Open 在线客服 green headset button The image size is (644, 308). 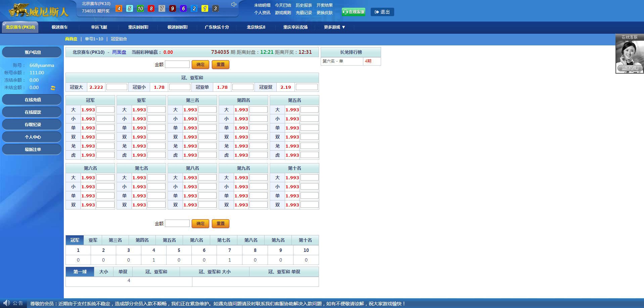353,12
